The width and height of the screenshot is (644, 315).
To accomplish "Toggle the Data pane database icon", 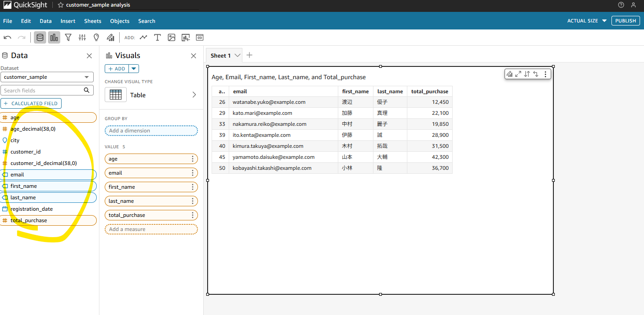I will pos(40,37).
